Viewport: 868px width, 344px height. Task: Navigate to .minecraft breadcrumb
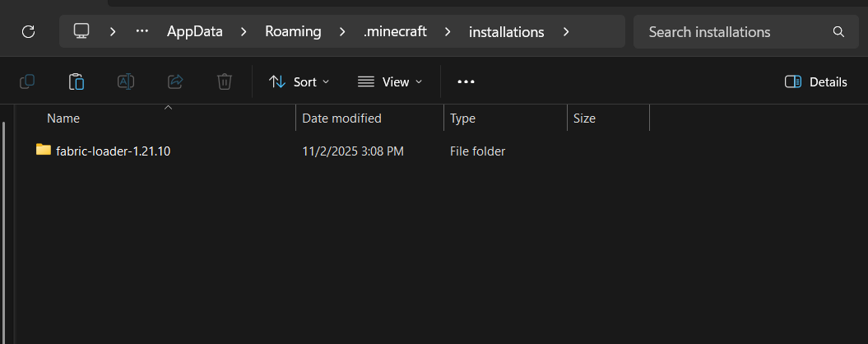pos(395,32)
